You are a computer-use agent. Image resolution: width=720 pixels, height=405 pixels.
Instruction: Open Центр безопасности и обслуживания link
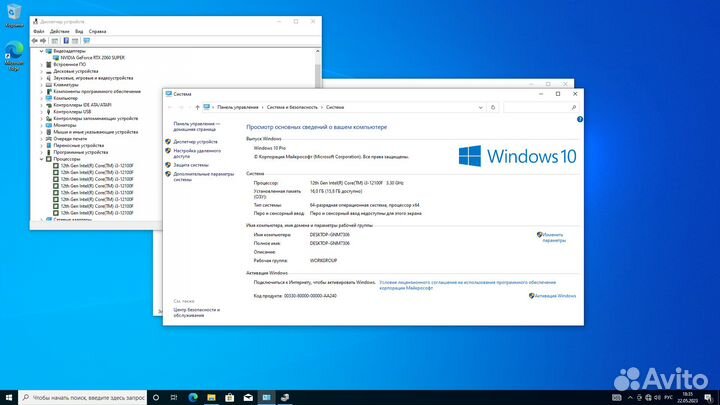click(x=197, y=313)
